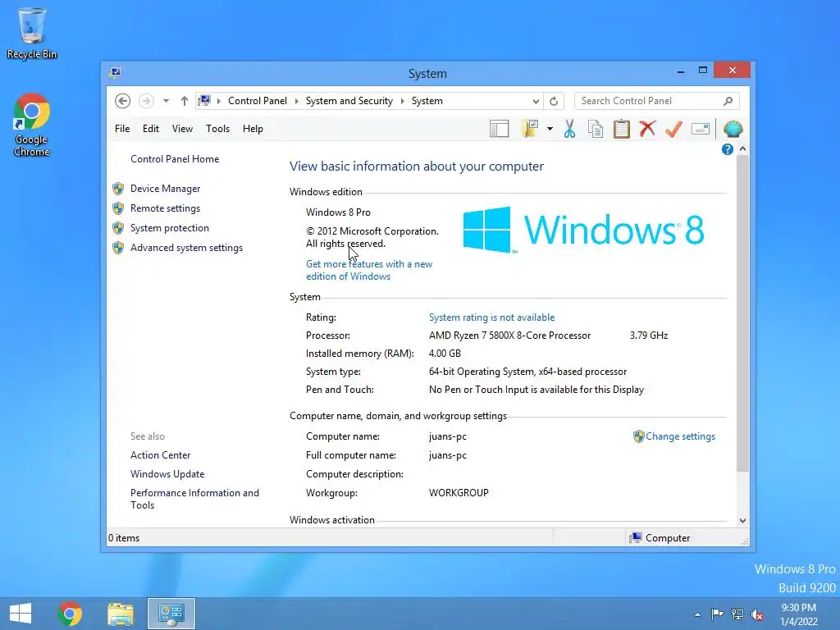
Task: Click the Properties toolbar icon
Action: 701,129
